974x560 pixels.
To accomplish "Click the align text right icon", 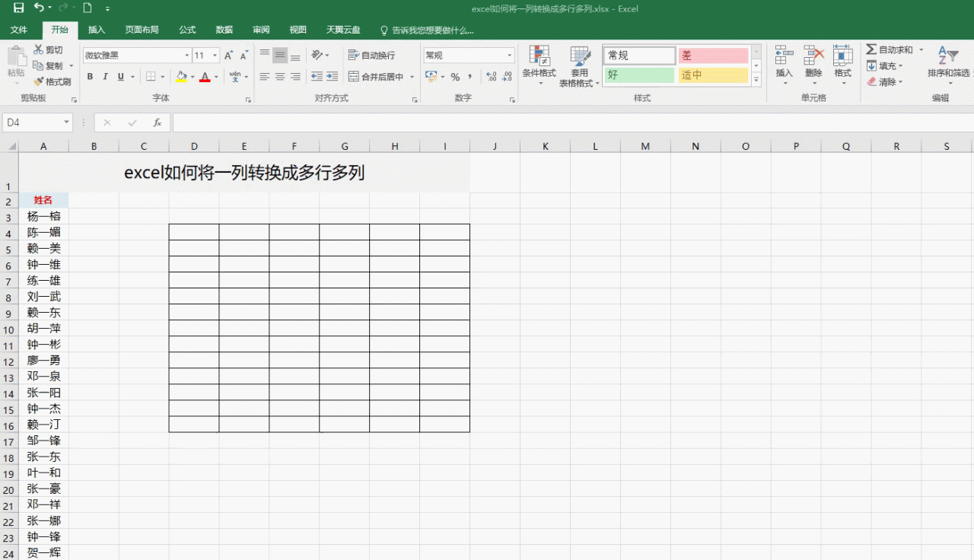I will click(294, 77).
